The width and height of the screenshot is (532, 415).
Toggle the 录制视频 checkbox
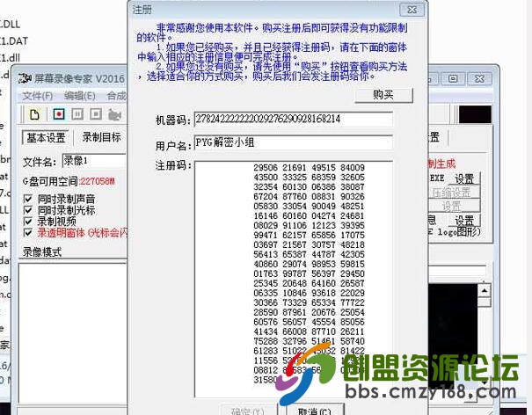[x=28, y=222]
